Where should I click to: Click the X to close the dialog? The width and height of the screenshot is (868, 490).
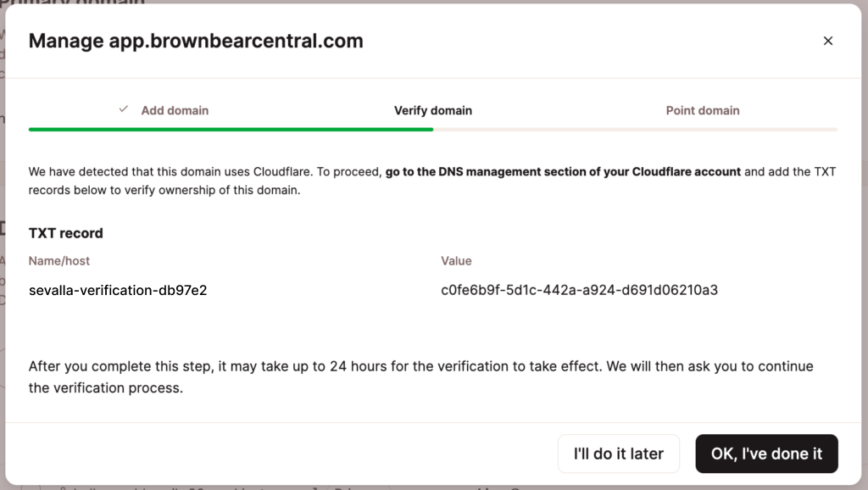(x=828, y=40)
